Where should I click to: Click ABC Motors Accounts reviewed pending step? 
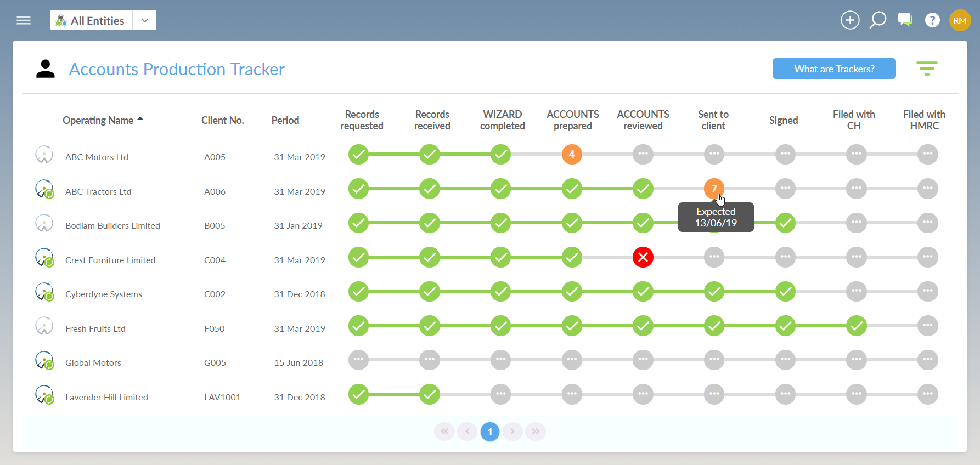643,154
